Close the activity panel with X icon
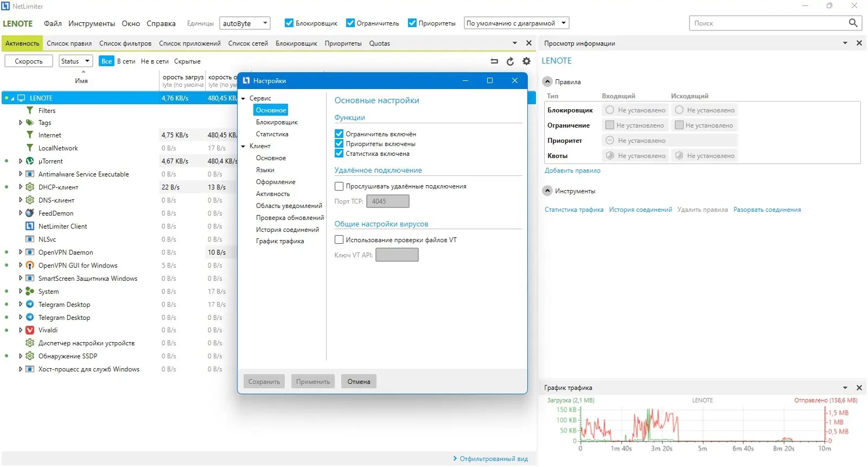Screen dimensions: 868x467 pyautogui.click(x=529, y=43)
